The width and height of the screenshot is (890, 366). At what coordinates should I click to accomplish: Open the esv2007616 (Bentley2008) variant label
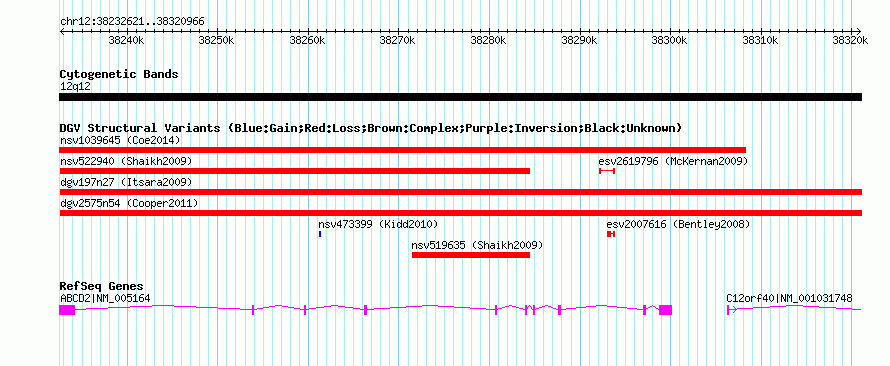tap(678, 224)
